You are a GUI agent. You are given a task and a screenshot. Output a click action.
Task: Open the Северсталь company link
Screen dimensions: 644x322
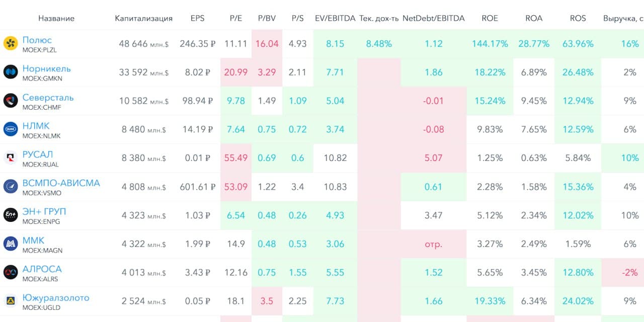(48, 97)
